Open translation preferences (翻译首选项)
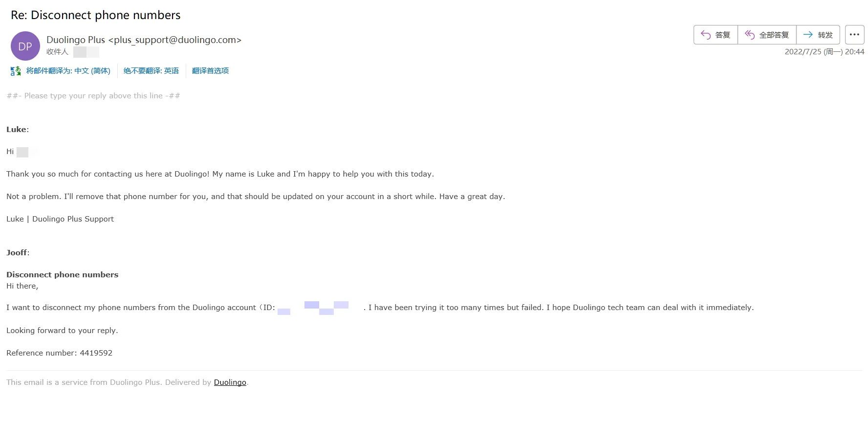 pyautogui.click(x=210, y=71)
